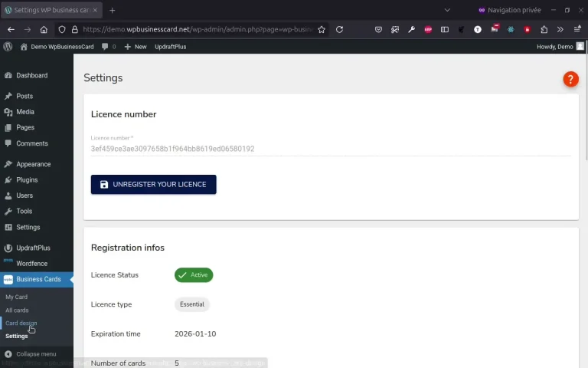This screenshot has height=368, width=588.
Task: Open UpdraftPlus in the sidebar
Action: (33, 248)
